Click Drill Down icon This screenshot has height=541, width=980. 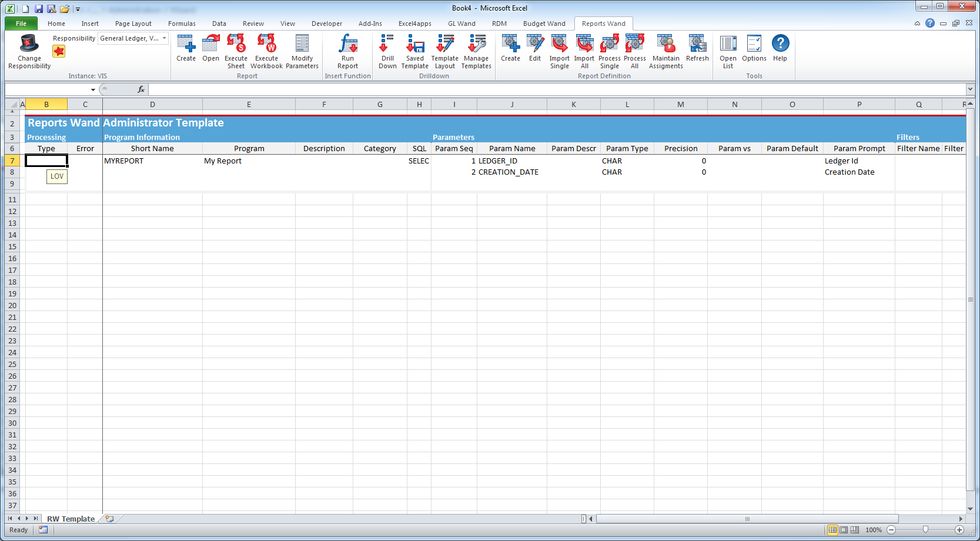[387, 52]
